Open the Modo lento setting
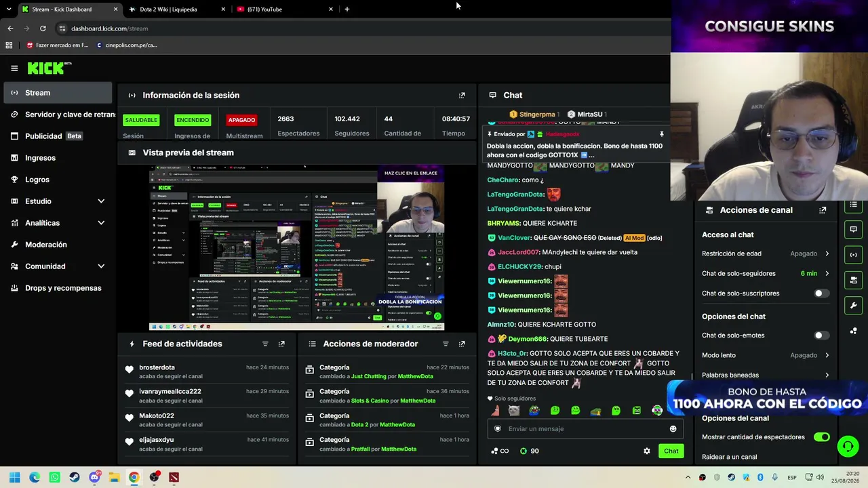This screenshot has height=488, width=868. (x=766, y=355)
